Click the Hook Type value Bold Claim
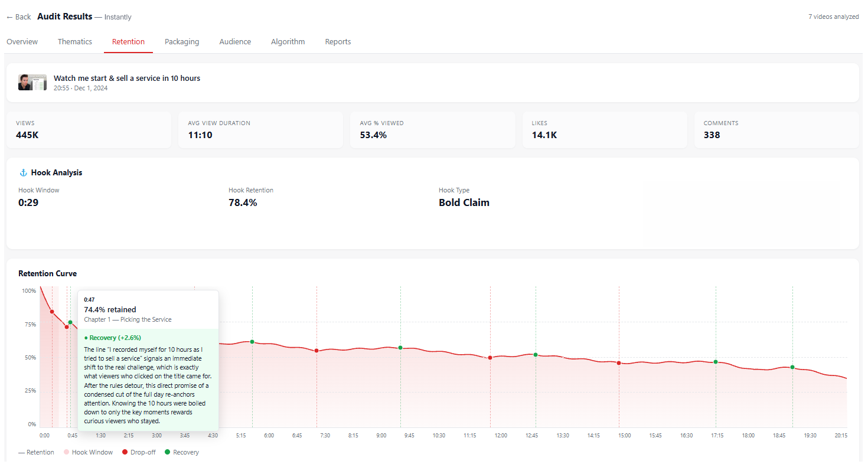The width and height of the screenshot is (868, 474). [464, 203]
